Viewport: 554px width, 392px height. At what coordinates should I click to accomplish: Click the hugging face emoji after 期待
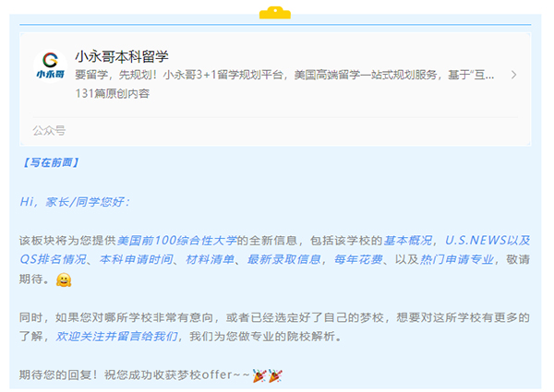pyautogui.click(x=64, y=280)
